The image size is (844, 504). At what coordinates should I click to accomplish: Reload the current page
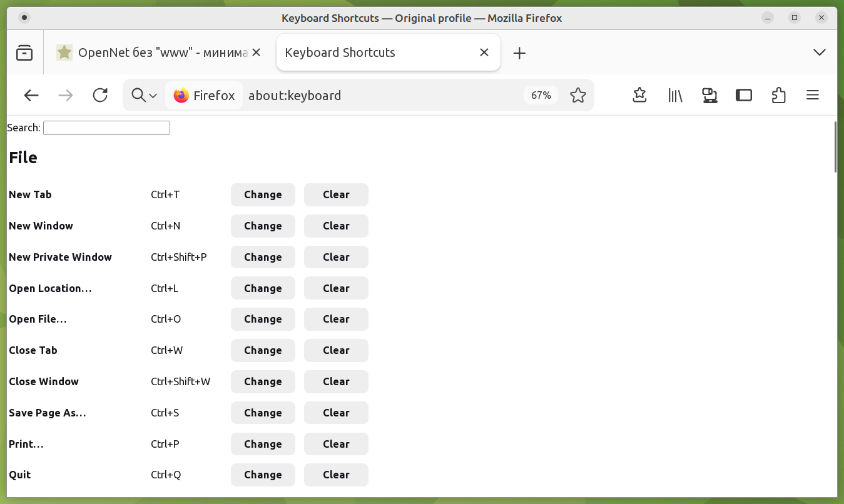point(100,95)
